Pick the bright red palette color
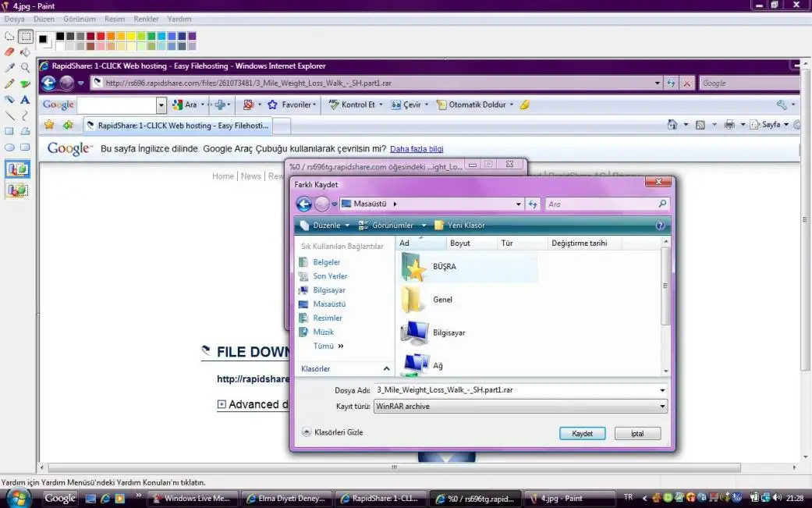Viewport: 812px width, 508px height. [101, 36]
